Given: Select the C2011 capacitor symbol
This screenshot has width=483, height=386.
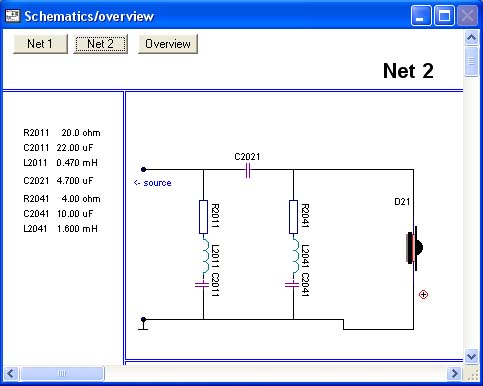Looking at the screenshot, I should pos(202,285).
